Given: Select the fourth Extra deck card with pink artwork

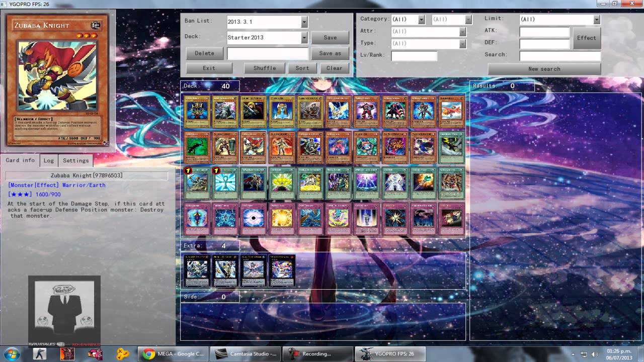Looking at the screenshot, I should [282, 271].
